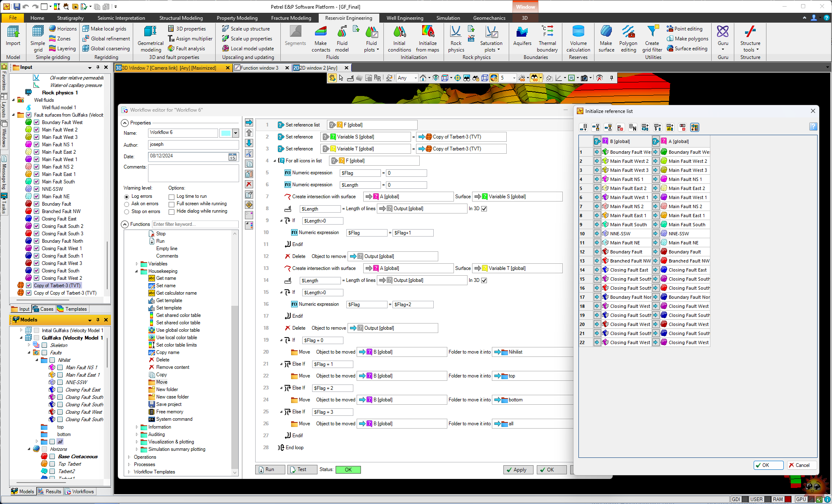Open the calendar picker beside Date field
832x504 pixels.
233,157
